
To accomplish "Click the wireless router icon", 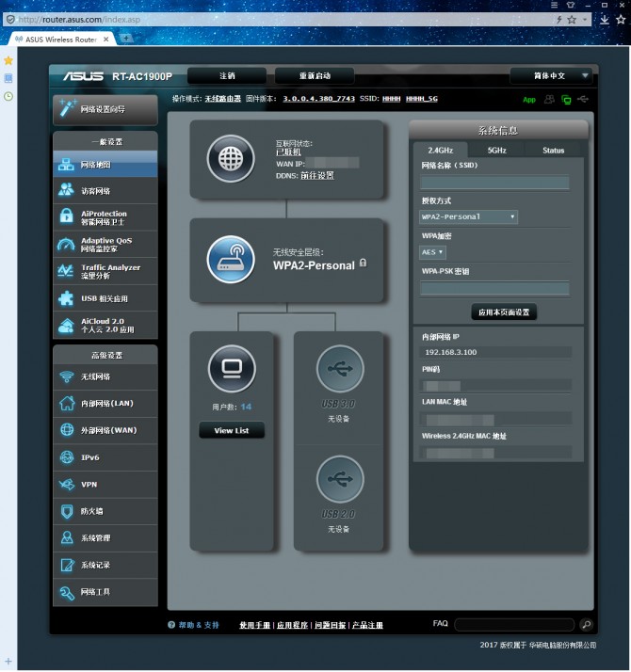I will tap(231, 259).
